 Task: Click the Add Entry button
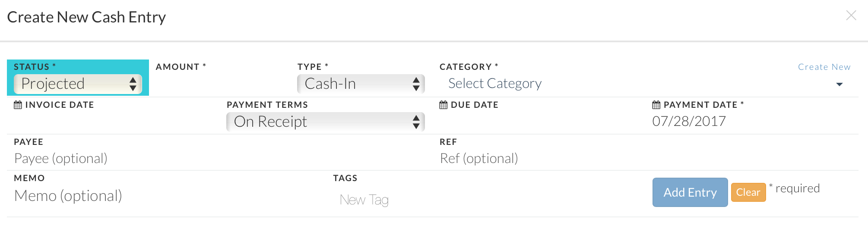(690, 192)
